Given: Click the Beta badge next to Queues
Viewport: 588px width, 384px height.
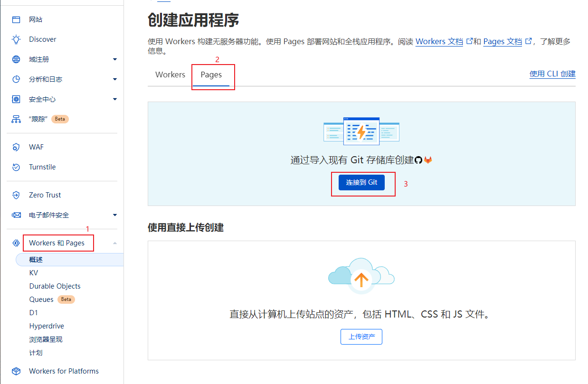Looking at the screenshot, I should 66,300.
